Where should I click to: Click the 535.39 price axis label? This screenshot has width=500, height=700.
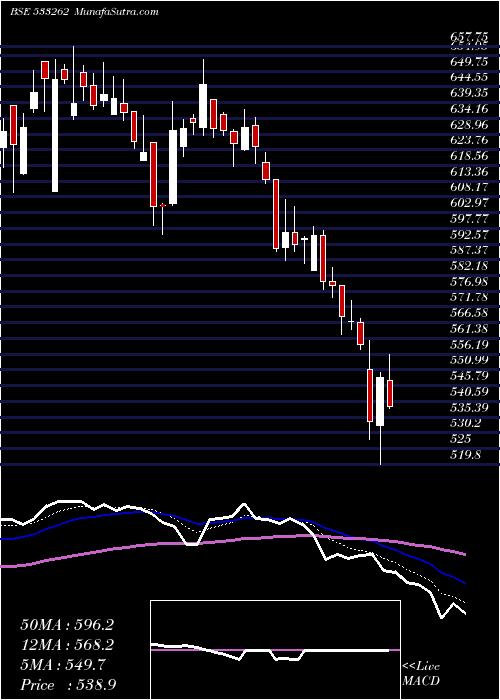(x=469, y=408)
